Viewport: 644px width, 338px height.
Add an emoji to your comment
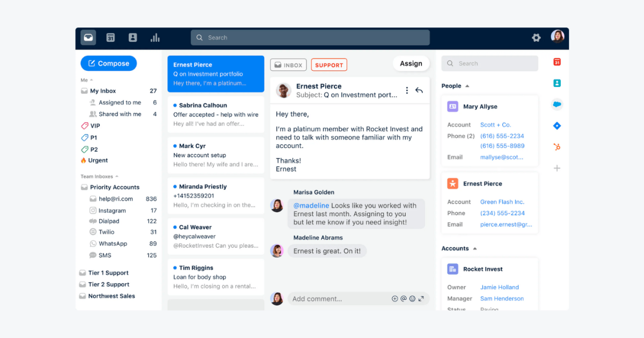(x=412, y=299)
